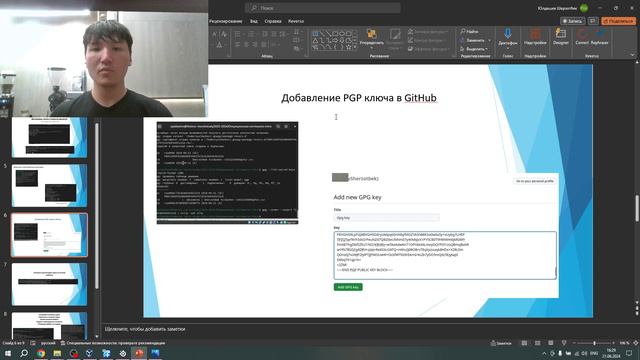Toggle the Заметки notes pane
The width and height of the screenshot is (640, 360).
(501, 343)
